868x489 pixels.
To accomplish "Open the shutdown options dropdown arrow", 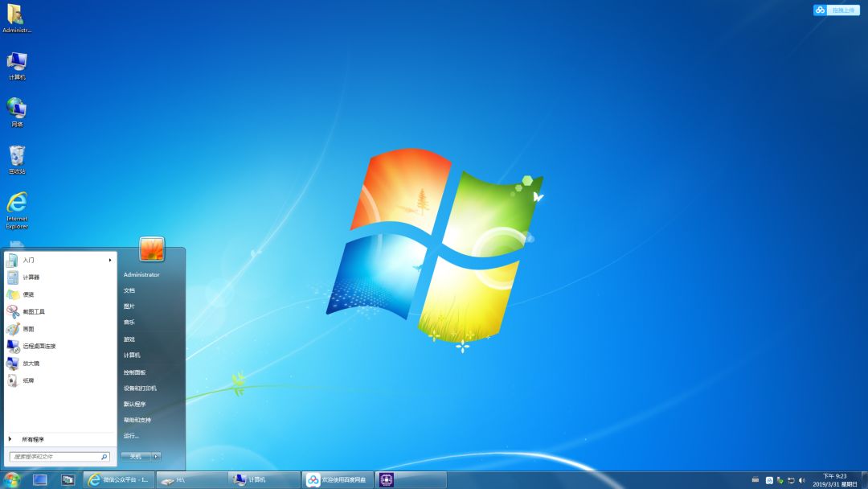I will [x=158, y=455].
